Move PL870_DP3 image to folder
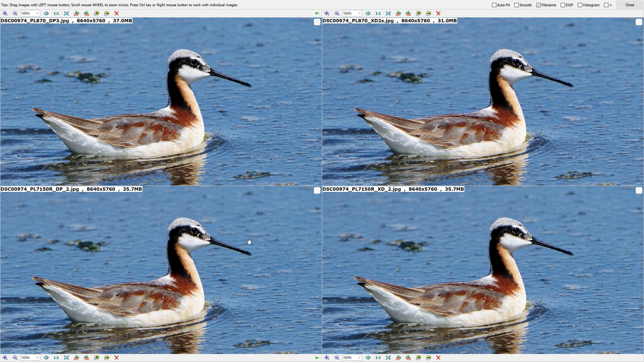 click(107, 13)
